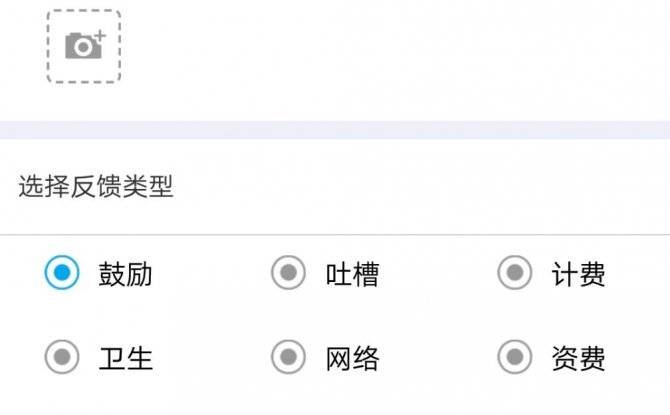The image size is (670, 415).
Task: Click the blue dot inside 鼓励 radio
Action: pos(62,272)
